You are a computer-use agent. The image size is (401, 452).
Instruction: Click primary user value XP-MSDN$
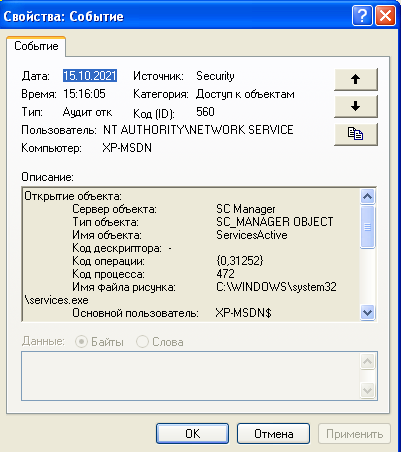[x=243, y=313]
